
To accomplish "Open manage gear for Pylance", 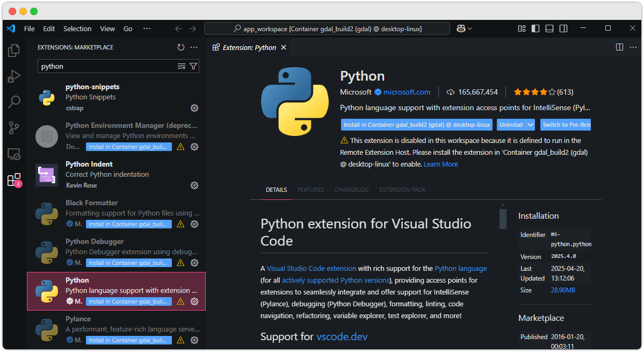I will pyautogui.click(x=194, y=340).
